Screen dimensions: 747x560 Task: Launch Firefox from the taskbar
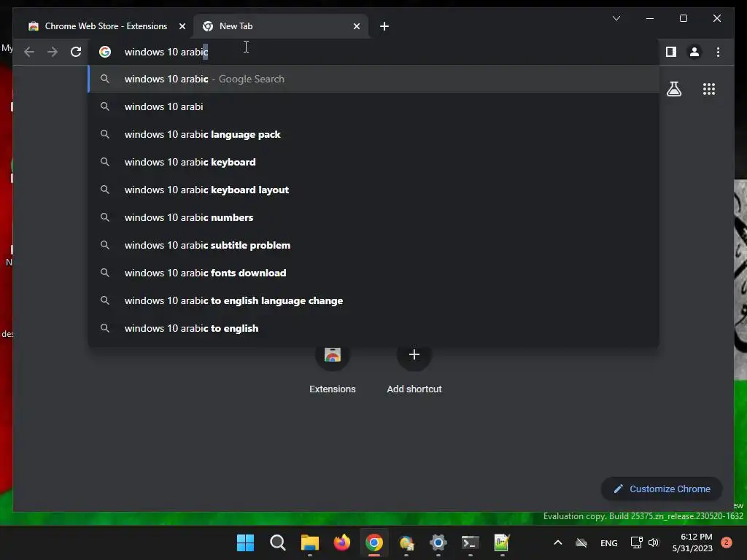pyautogui.click(x=341, y=542)
